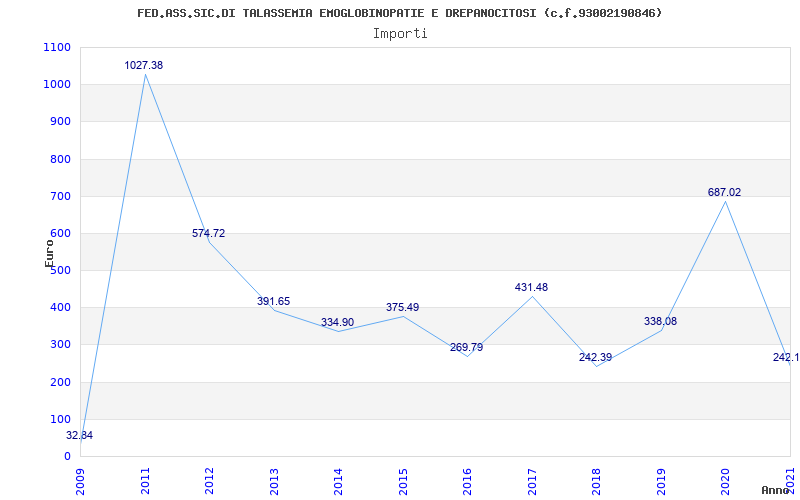
Task: Select the Importi subtitle
Action: point(400,34)
